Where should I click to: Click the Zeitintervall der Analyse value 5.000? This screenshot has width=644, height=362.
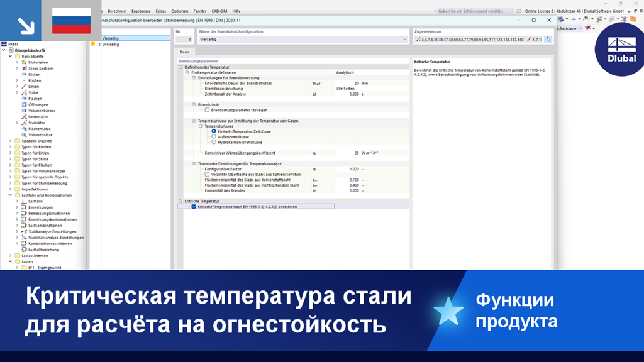click(x=347, y=94)
